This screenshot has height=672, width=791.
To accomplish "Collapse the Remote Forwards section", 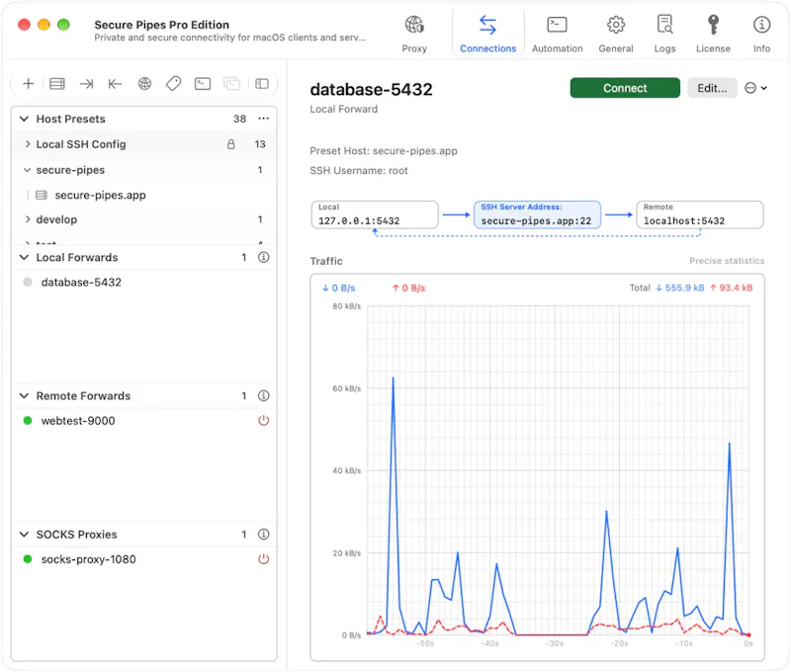I will point(24,396).
